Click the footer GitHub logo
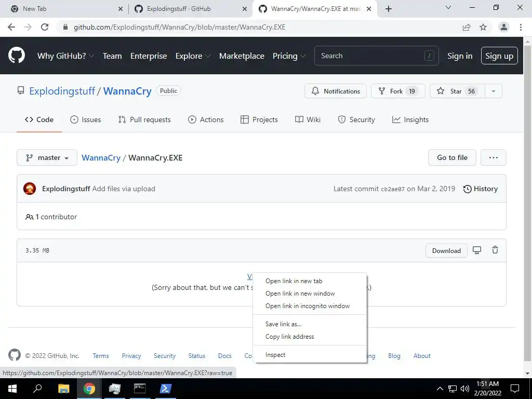This screenshot has width=532, height=399. (14, 355)
